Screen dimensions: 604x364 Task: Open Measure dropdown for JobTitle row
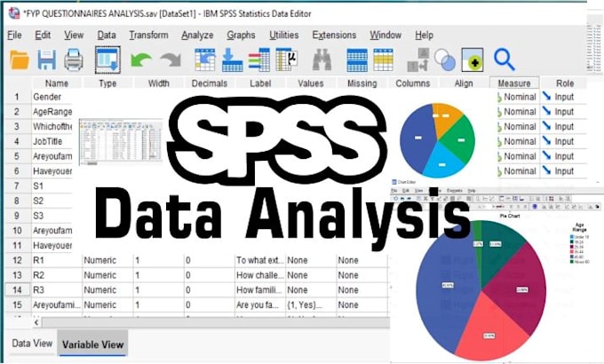(517, 141)
